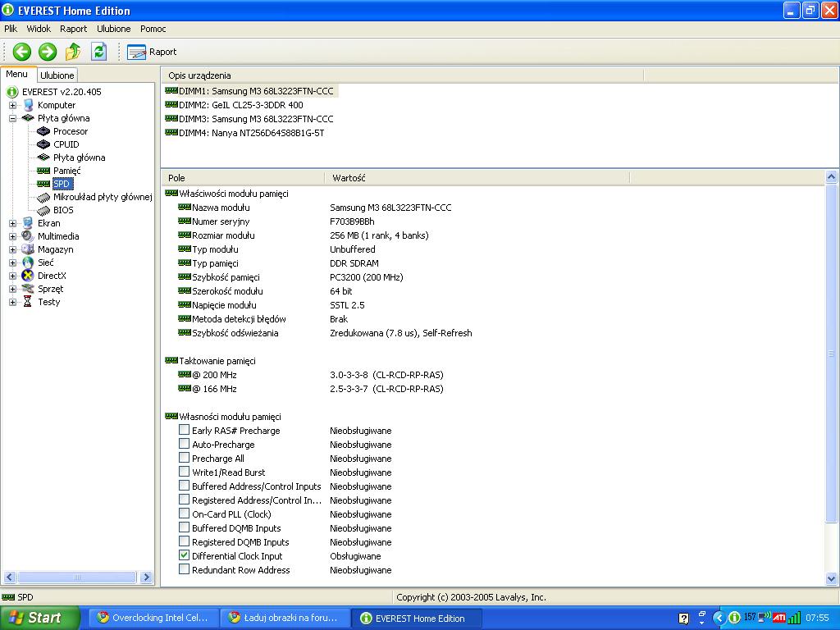Open the Pomoc menu
Screen dimensions: 840x630
tap(153, 29)
